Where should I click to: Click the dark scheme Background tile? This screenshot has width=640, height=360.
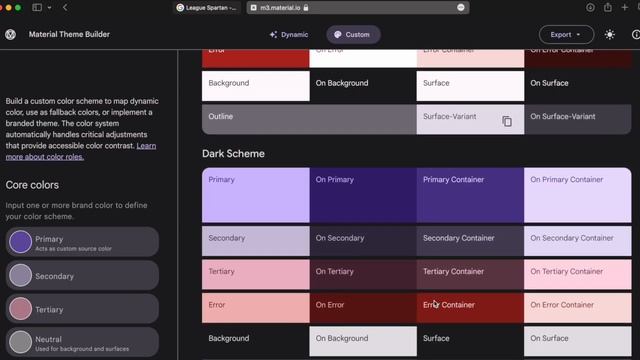coord(256,341)
